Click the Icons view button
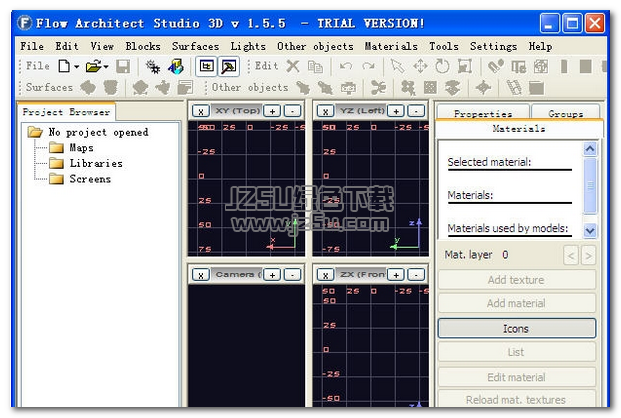The width and height of the screenshot is (621, 418). click(x=516, y=328)
